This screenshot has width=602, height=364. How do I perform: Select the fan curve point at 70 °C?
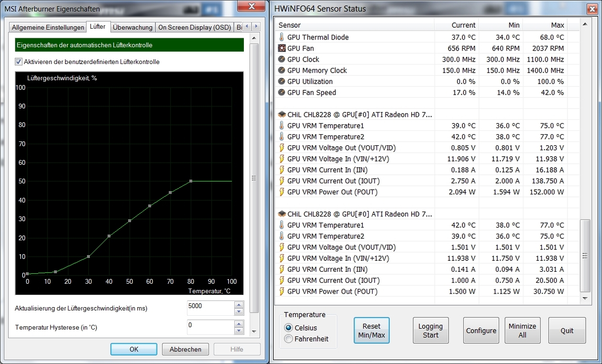coord(170,193)
